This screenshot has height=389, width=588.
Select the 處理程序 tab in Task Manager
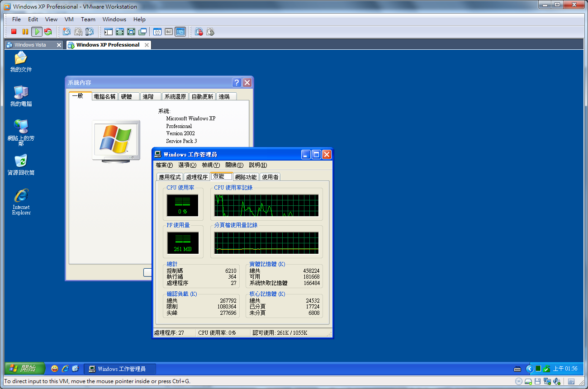point(197,177)
